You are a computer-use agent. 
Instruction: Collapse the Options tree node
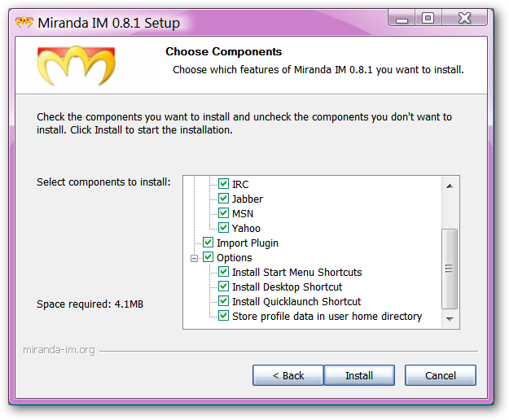(x=194, y=258)
